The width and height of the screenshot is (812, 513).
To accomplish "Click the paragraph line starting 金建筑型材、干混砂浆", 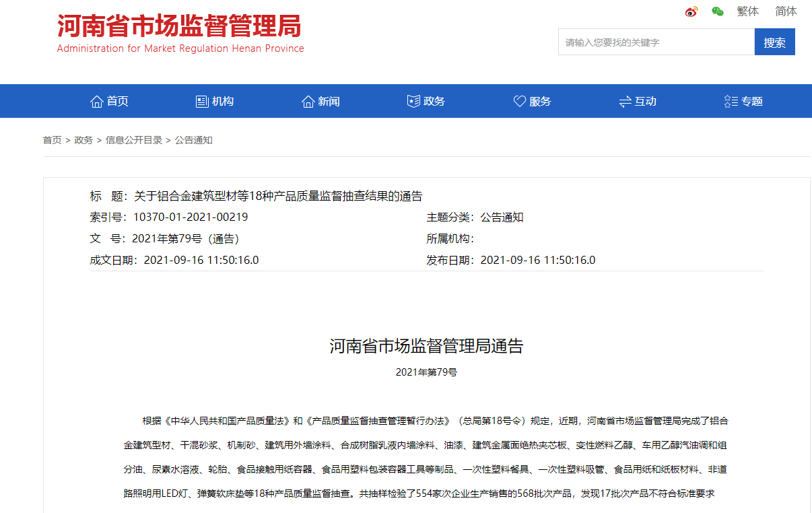I will click(x=426, y=445).
